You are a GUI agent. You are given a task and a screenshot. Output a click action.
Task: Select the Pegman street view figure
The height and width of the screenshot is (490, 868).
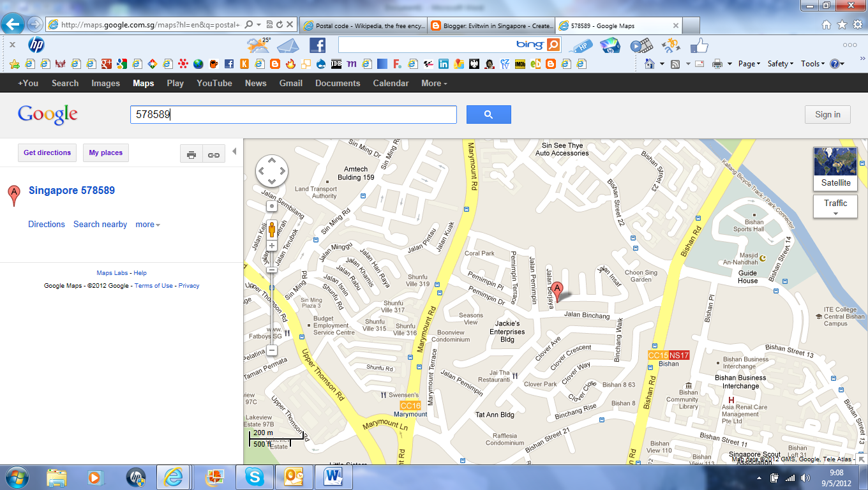pyautogui.click(x=272, y=228)
